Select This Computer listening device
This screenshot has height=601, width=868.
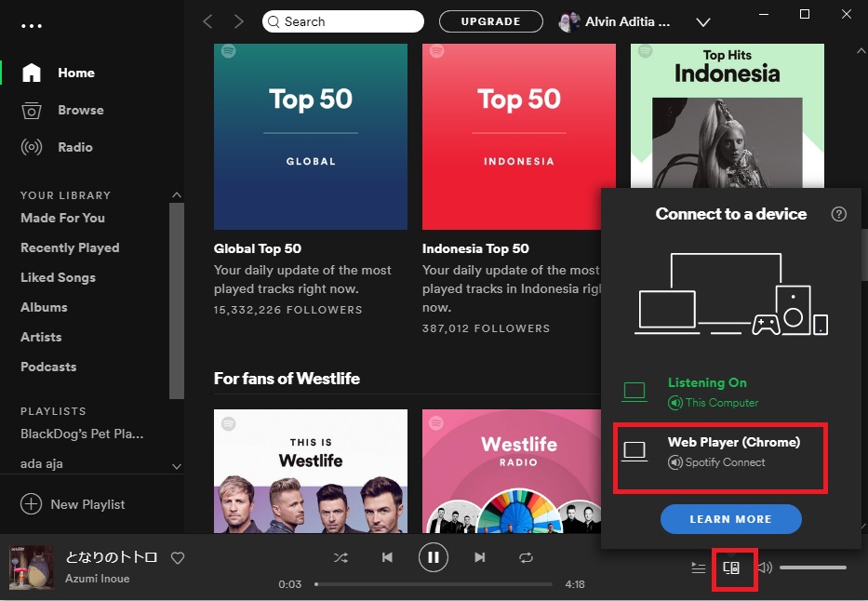[x=720, y=393]
